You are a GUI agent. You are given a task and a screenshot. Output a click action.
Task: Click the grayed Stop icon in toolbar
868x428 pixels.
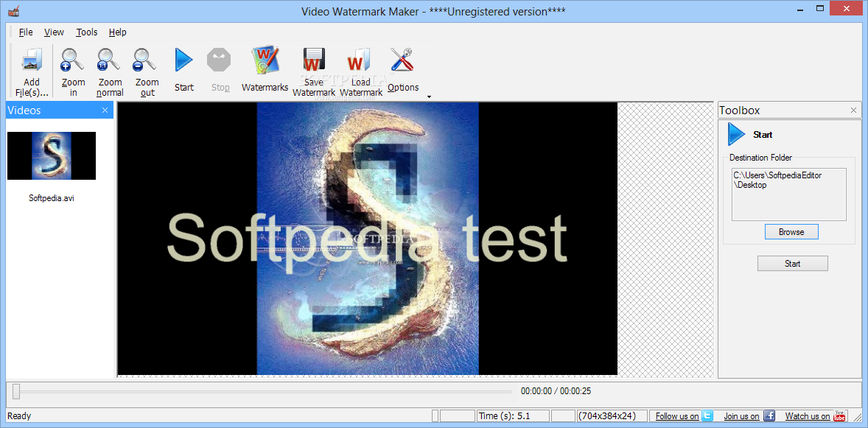click(x=220, y=60)
